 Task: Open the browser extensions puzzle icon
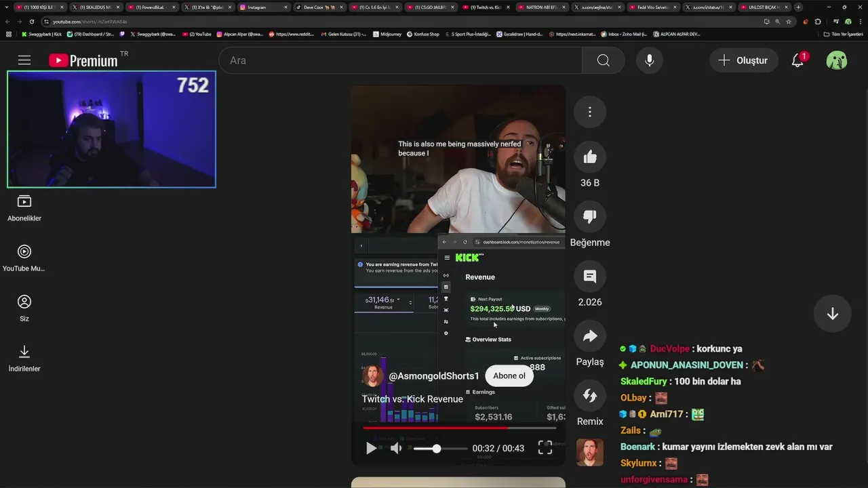(818, 22)
